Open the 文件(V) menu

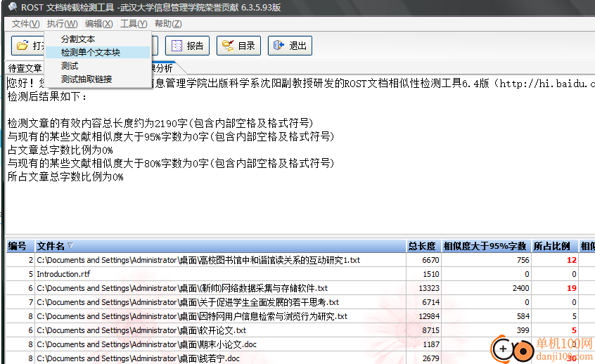25,24
